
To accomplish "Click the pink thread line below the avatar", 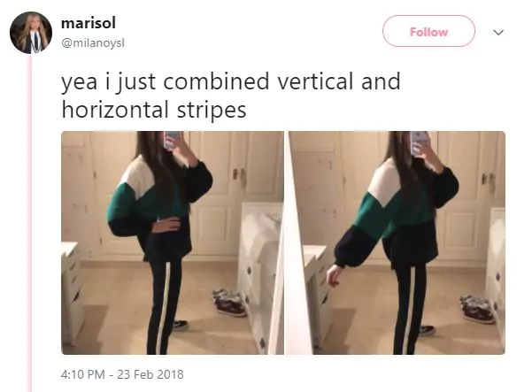I will pyautogui.click(x=30, y=224).
